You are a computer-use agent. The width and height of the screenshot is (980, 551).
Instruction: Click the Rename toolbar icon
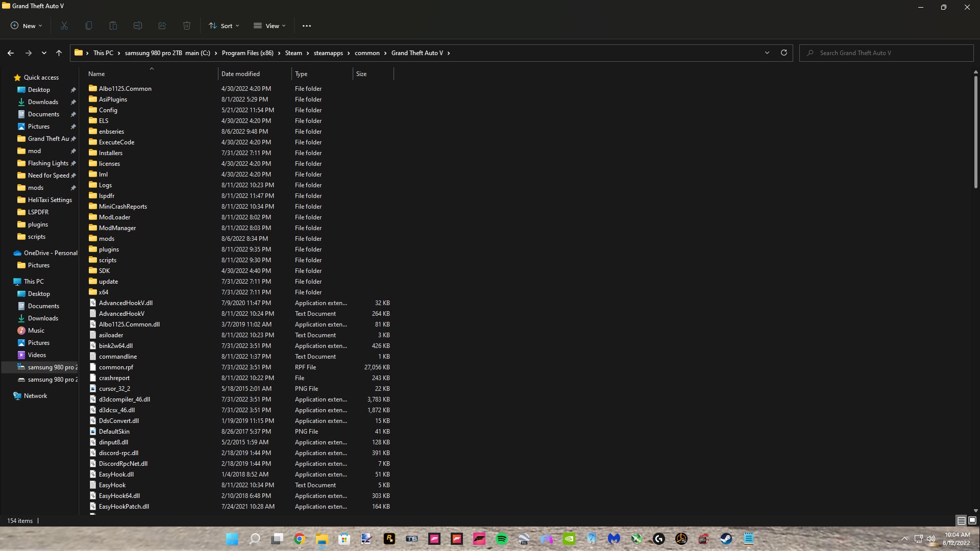pyautogui.click(x=138, y=26)
